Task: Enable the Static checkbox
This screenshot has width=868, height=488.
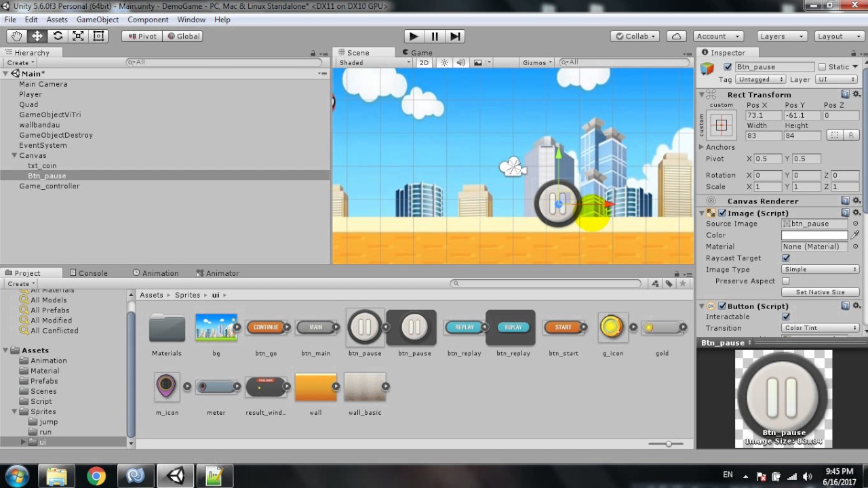Action: click(822, 67)
